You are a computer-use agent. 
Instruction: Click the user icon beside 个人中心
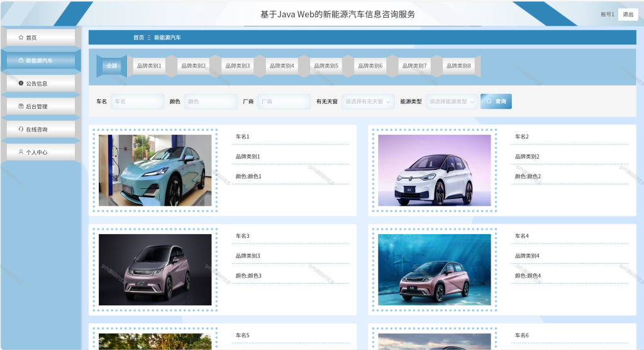coord(21,152)
